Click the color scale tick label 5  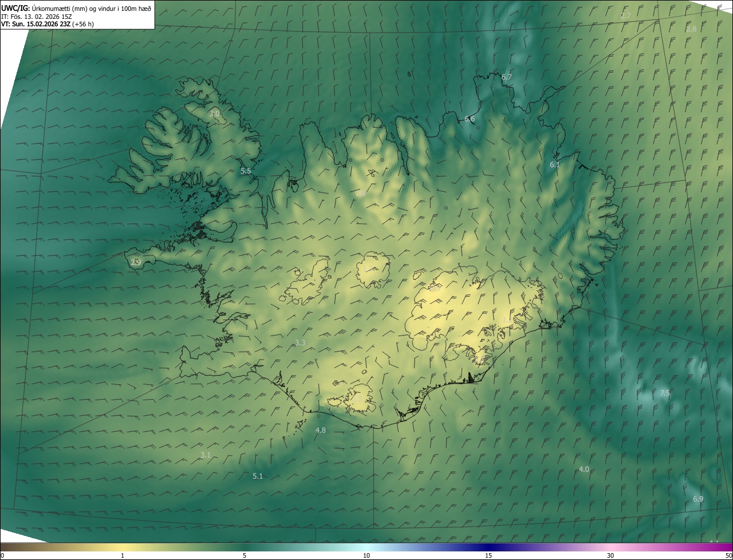pyautogui.click(x=245, y=555)
